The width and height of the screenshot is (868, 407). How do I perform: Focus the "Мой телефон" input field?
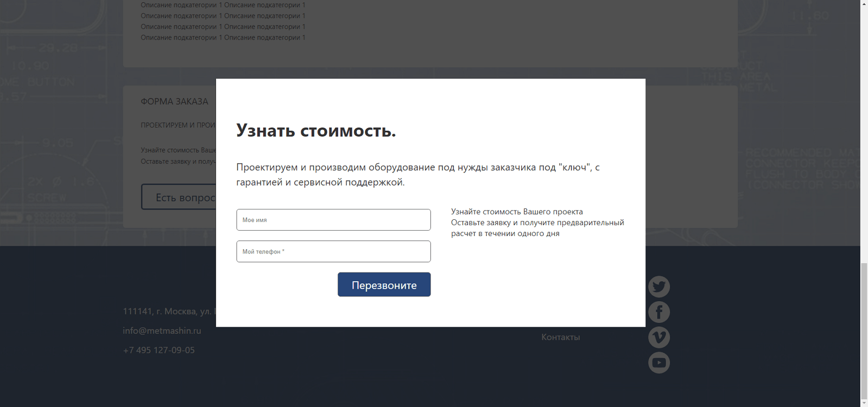click(x=333, y=251)
